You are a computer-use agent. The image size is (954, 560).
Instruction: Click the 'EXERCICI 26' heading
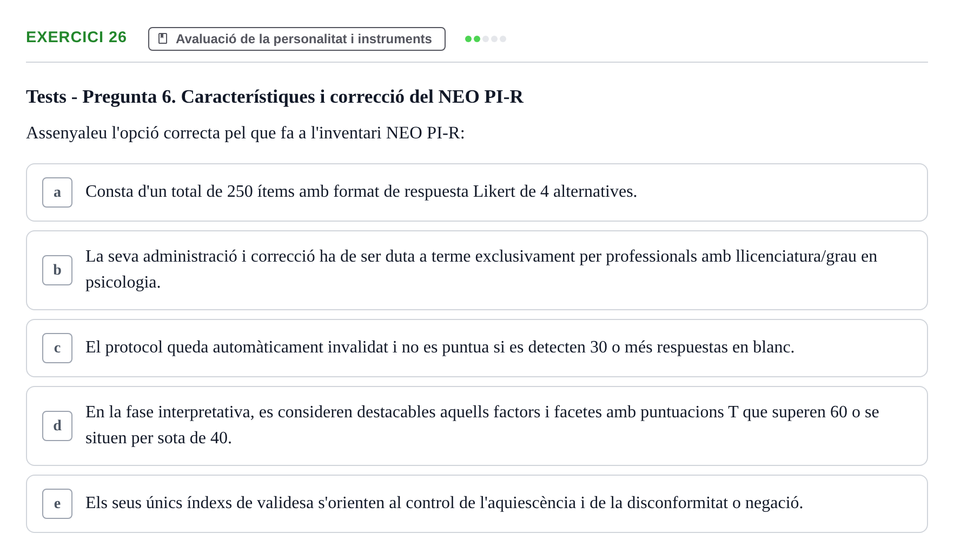(x=76, y=37)
